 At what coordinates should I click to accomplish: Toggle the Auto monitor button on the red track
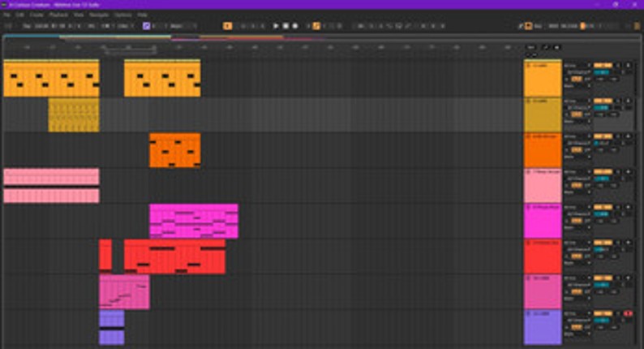pyautogui.click(x=577, y=256)
